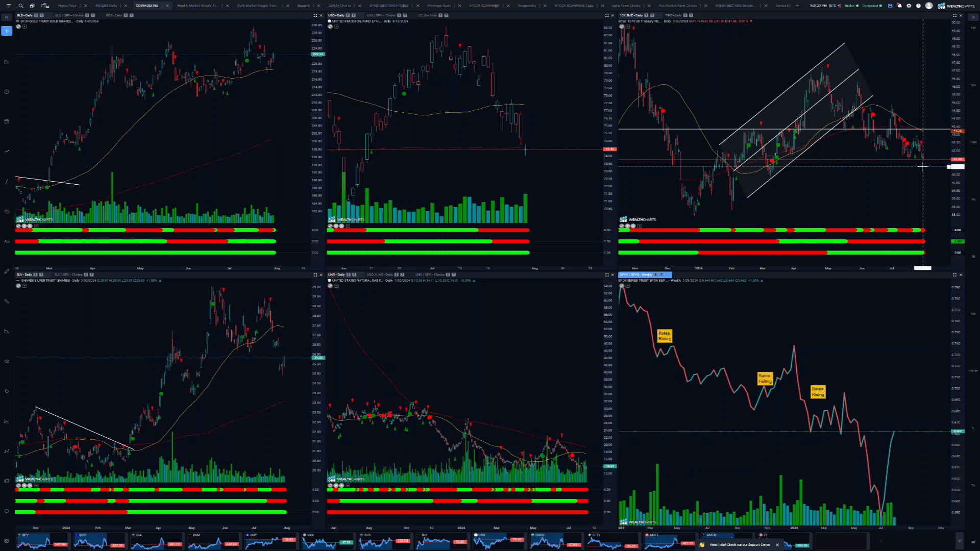Open notifications bell icon
The image size is (980, 551).
click(x=899, y=6)
